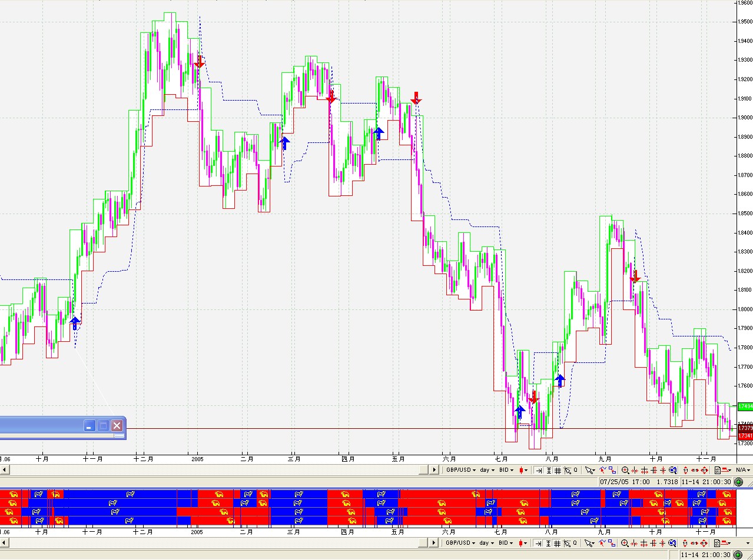Open BID dropdown in bottom signal panel toolbar

point(506,543)
